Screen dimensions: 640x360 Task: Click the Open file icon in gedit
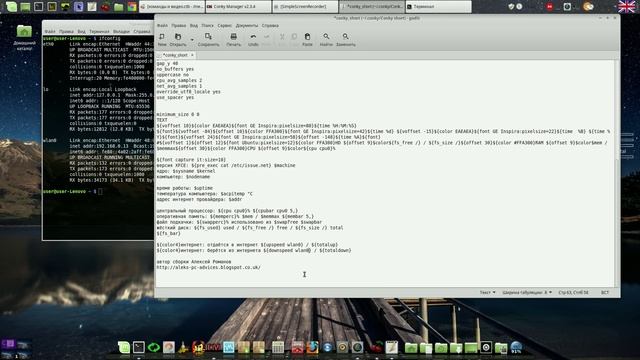[178, 37]
